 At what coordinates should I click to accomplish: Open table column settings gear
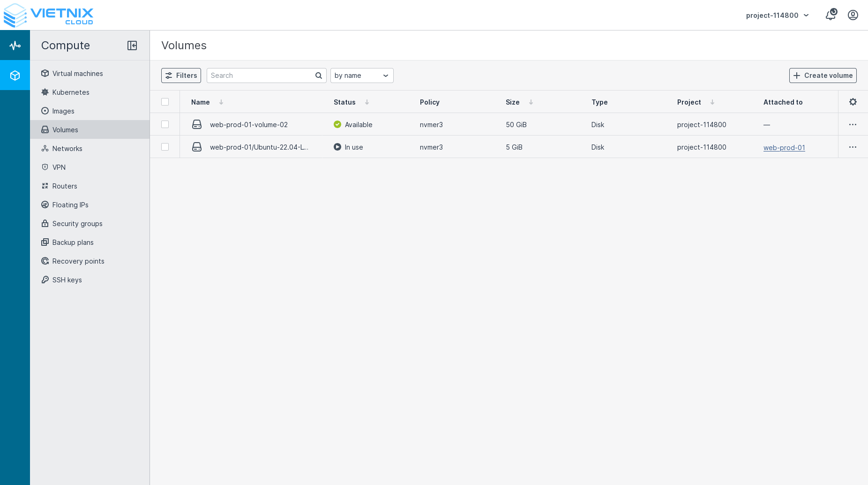click(853, 102)
